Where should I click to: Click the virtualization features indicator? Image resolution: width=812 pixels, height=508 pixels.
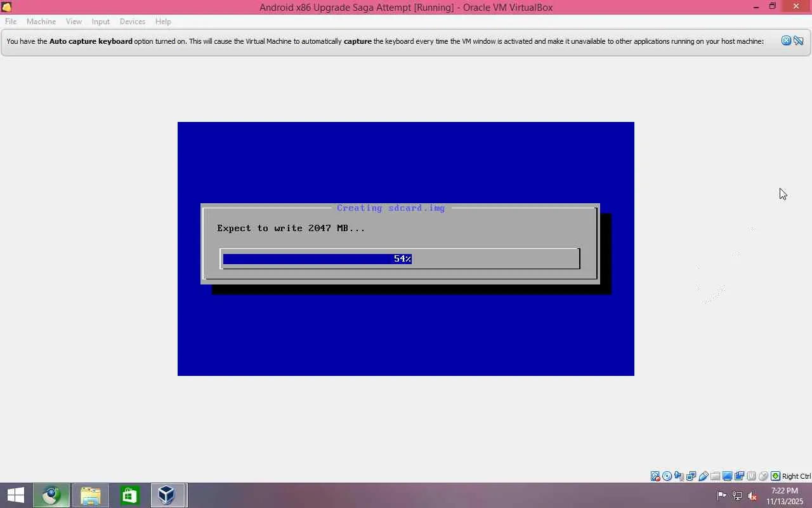[752, 476]
